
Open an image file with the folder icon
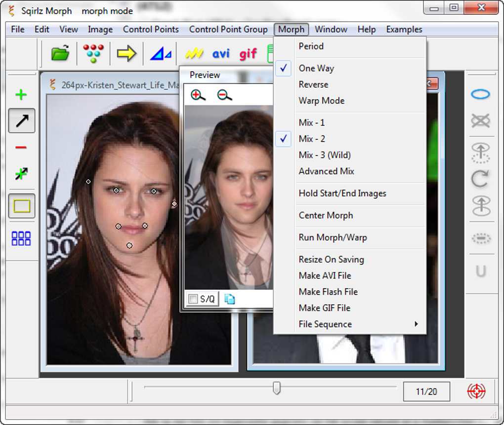tap(59, 53)
